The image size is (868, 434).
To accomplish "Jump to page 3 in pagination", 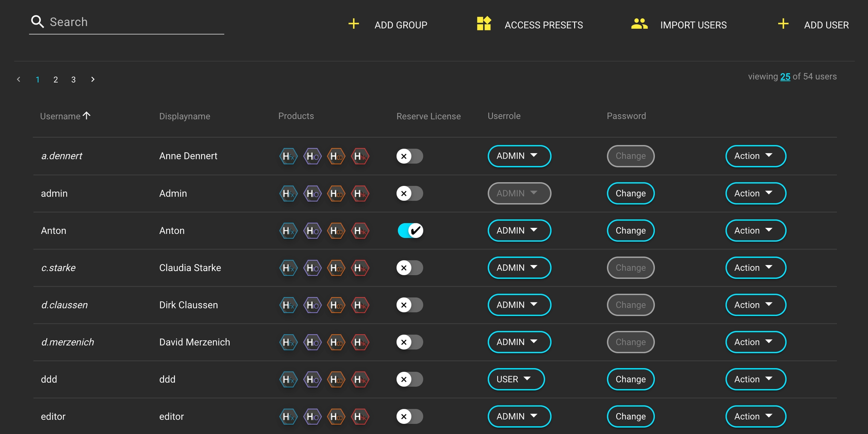I will click(73, 80).
